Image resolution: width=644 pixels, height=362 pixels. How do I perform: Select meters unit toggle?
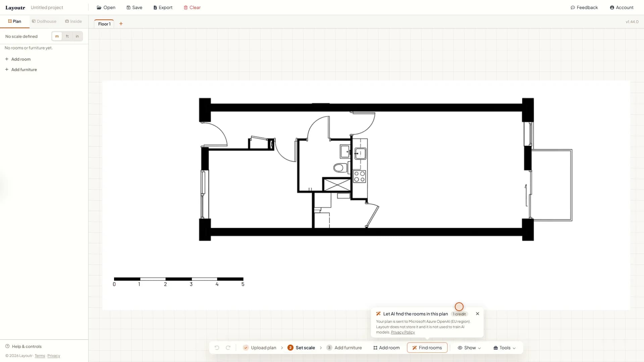click(x=57, y=36)
